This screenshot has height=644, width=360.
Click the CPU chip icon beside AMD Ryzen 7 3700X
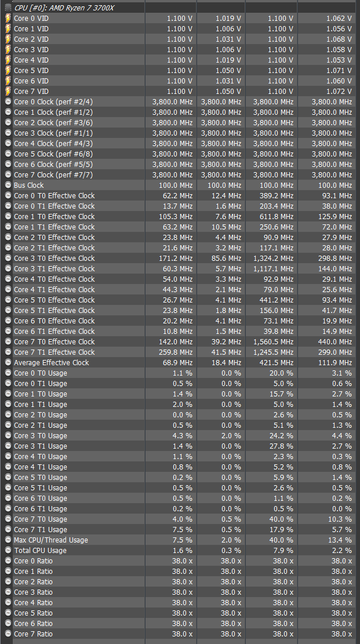coord(8,8)
